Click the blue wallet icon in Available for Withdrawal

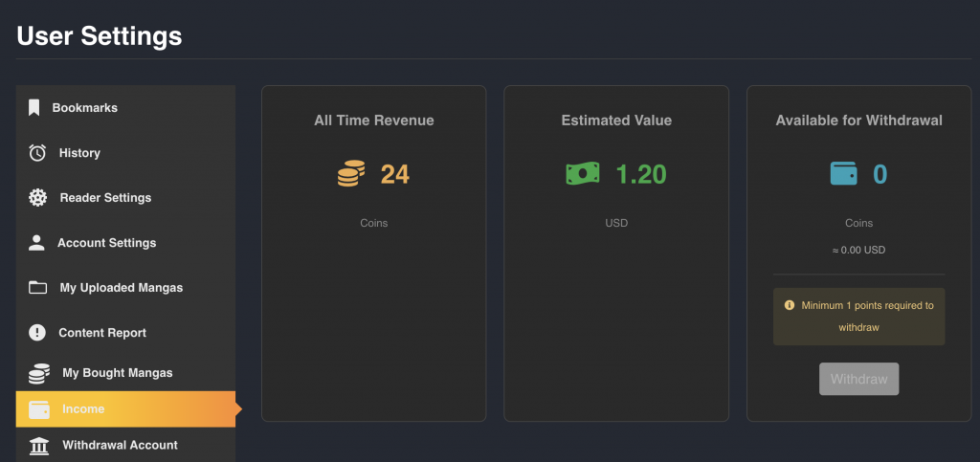pos(843,174)
